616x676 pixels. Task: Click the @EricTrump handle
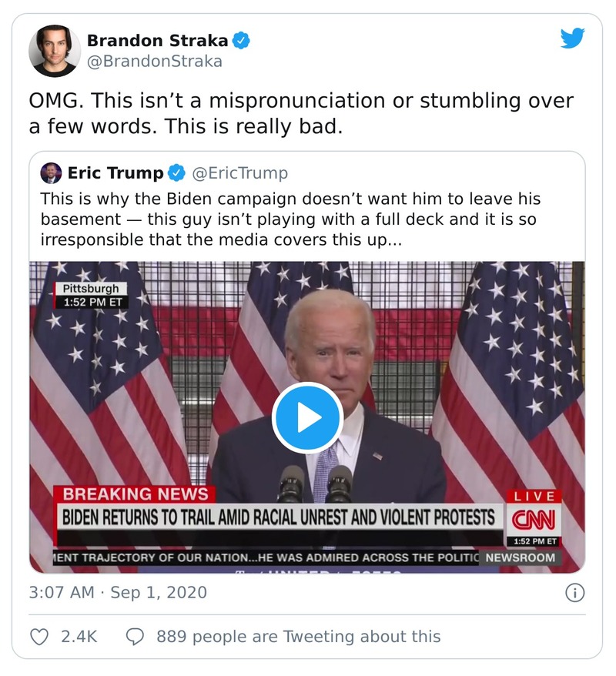coord(239,173)
